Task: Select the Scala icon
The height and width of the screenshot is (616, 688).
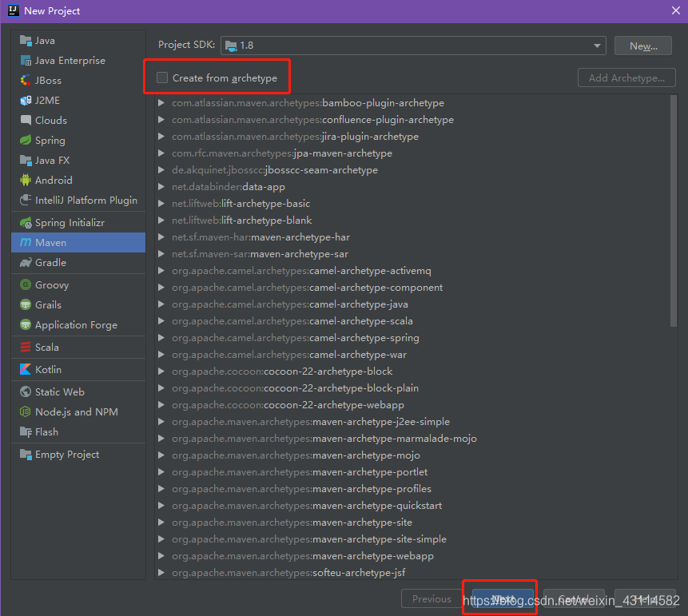Action: pyautogui.click(x=26, y=347)
